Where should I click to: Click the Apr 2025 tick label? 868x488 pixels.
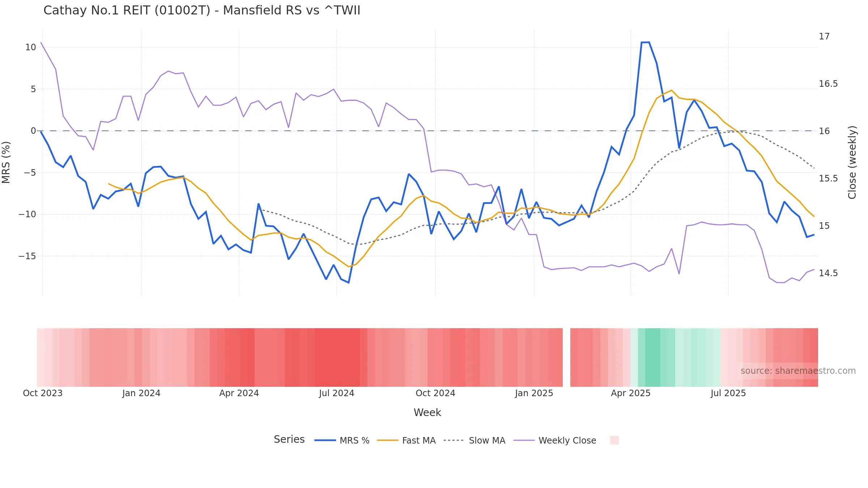(x=631, y=393)
